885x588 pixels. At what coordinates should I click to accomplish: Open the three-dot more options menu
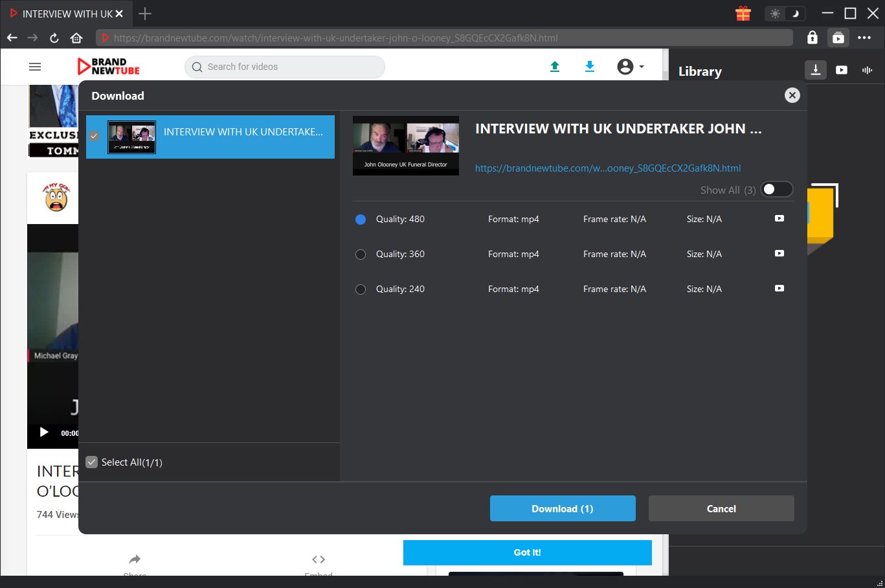864,38
